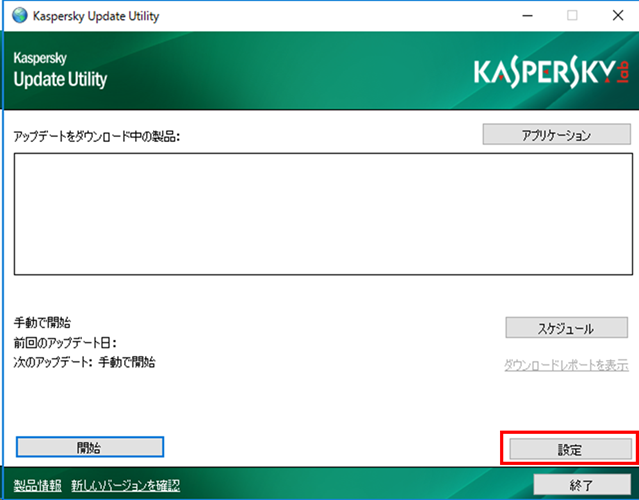
Task: Open 設定 settings button
Action: pos(570,449)
